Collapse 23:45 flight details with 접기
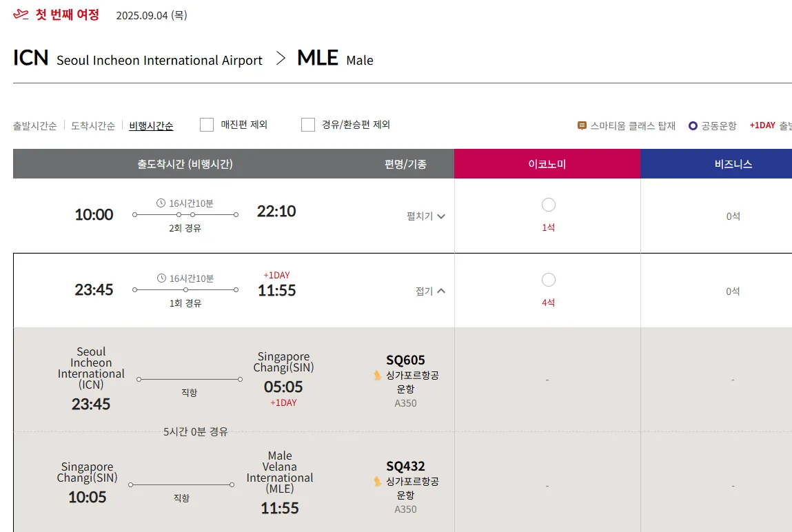Screen dimensions: 792x532 click(x=430, y=291)
